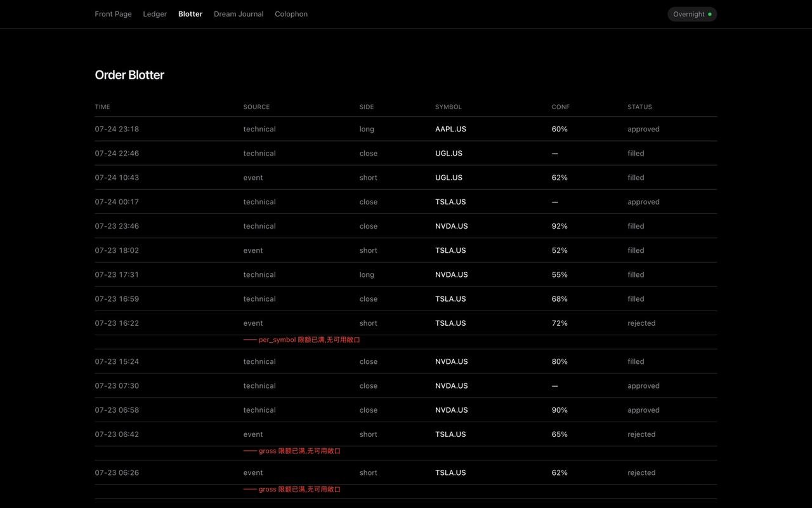This screenshot has width=812, height=508.
Task: Select the 07-24 23:18 timestamp cell
Action: [x=117, y=129]
